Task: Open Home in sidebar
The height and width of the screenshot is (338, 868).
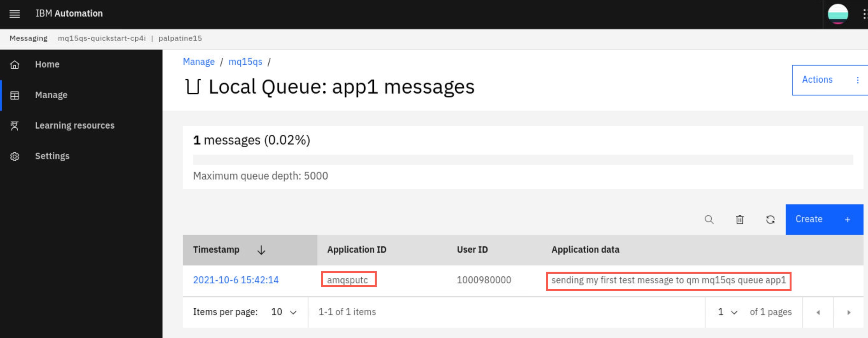Action: 81,65
